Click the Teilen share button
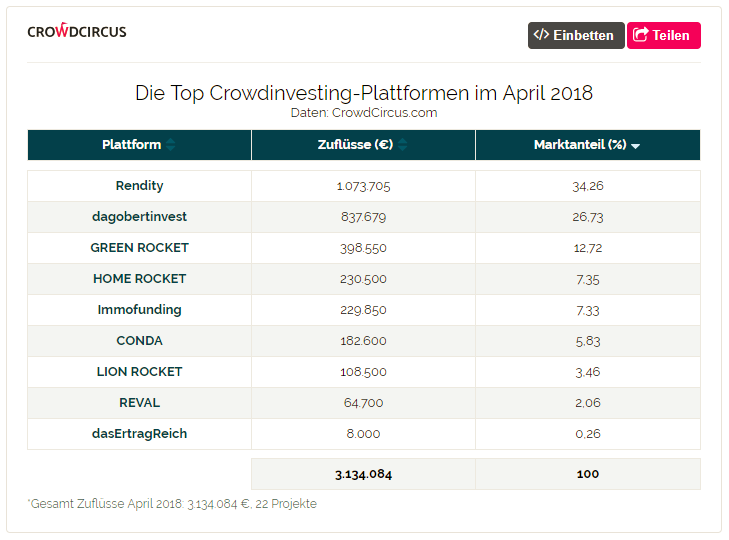 pyautogui.click(x=663, y=35)
